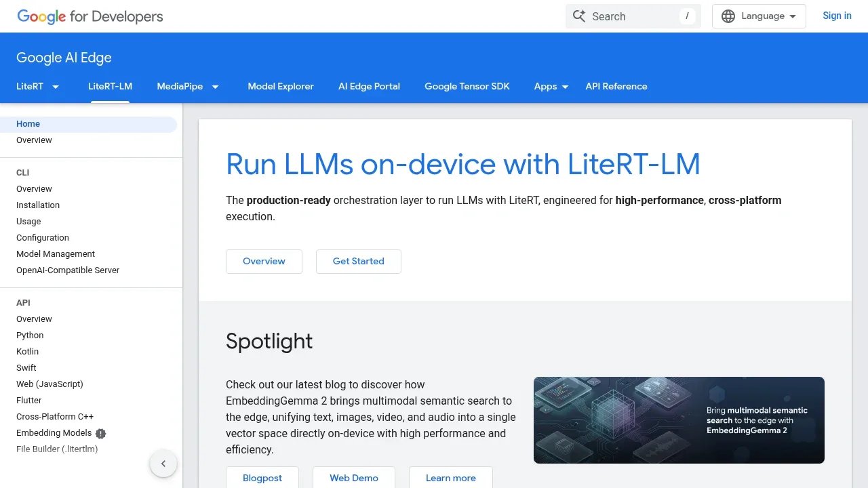Open the Google Tensor SDK tab
The height and width of the screenshot is (488, 868).
[x=467, y=86]
